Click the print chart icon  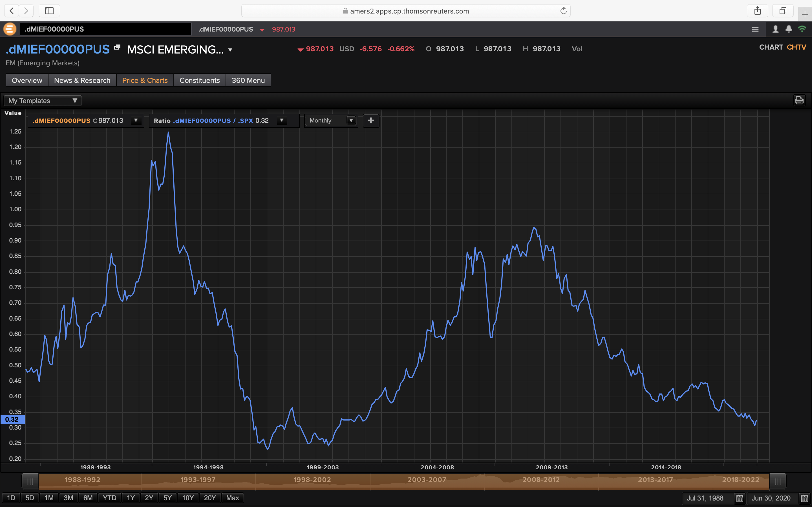pos(799,100)
